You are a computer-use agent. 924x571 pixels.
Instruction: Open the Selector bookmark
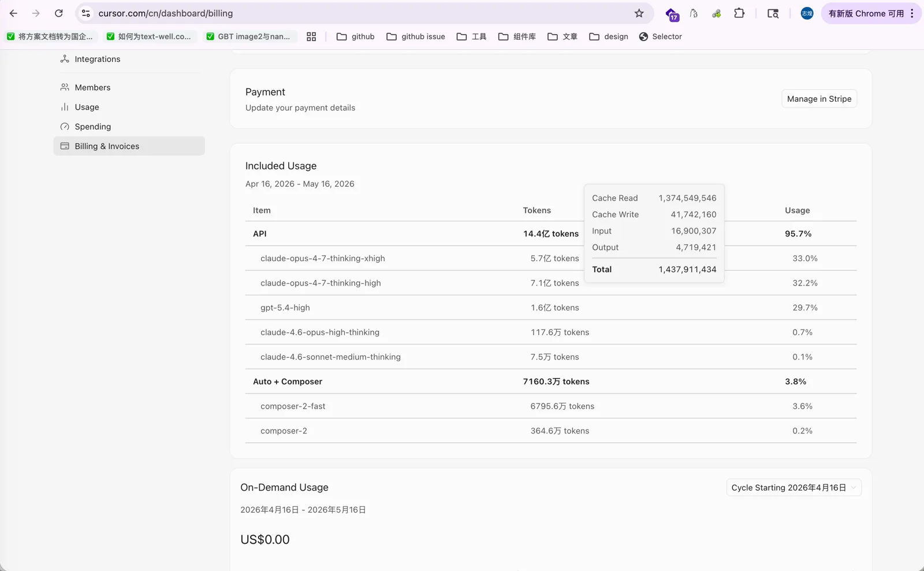pyautogui.click(x=661, y=36)
